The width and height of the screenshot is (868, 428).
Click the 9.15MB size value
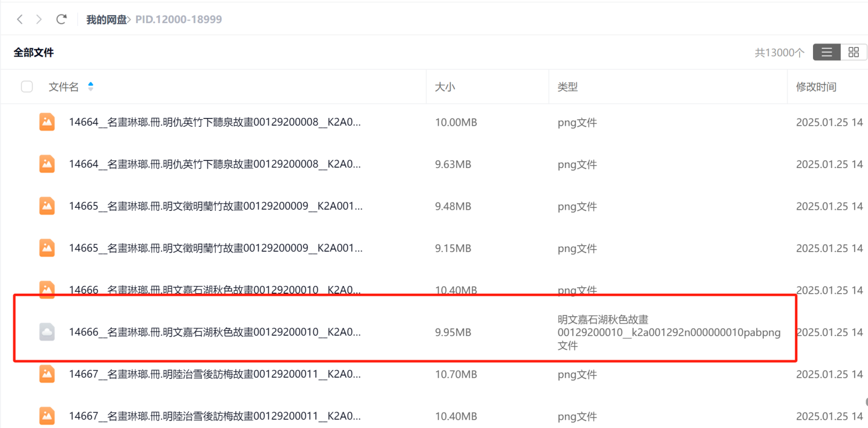point(453,248)
